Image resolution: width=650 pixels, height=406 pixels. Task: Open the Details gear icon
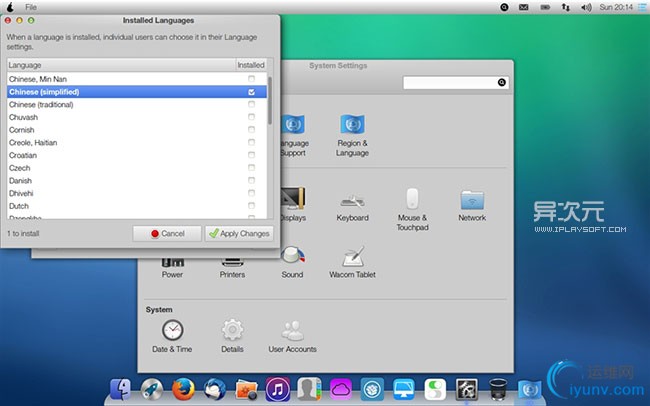click(232, 330)
